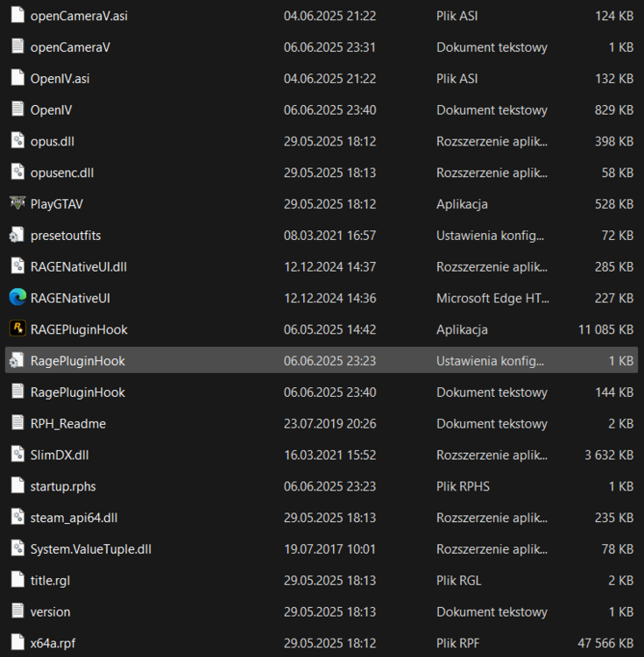Click the RagePluginHook config settings icon

coord(17,360)
